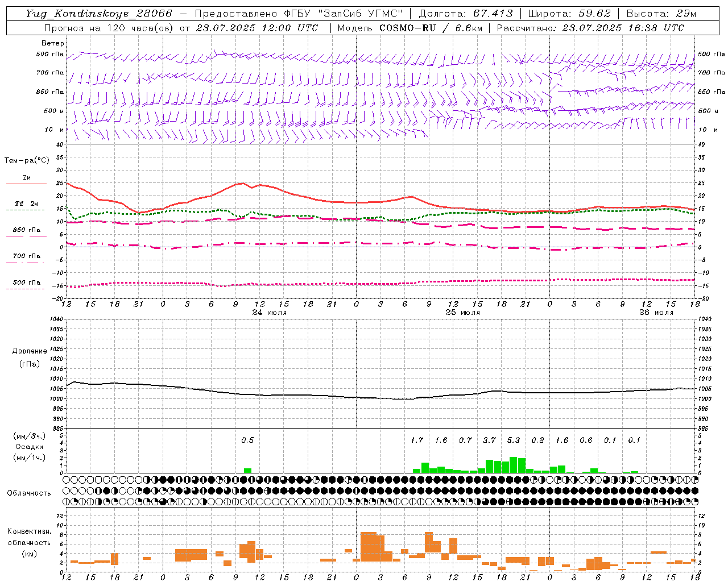
Task: Click the 0.6 precipitation total
Action: [x=586, y=440]
